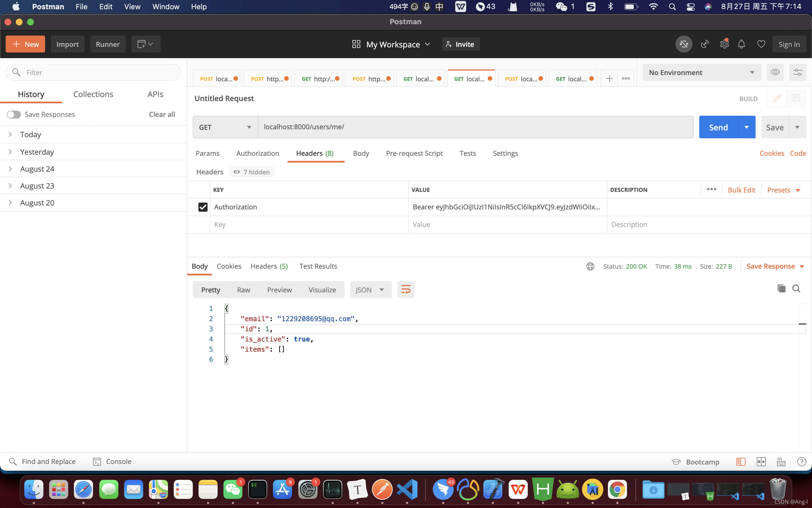Click the network globe icon near Status

coord(590,266)
